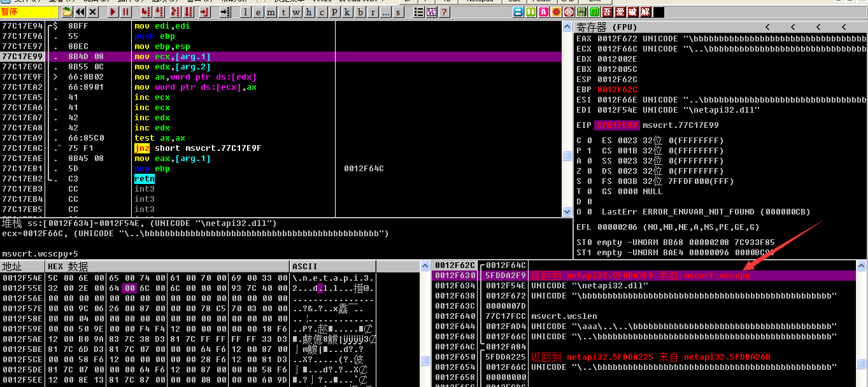Click the 'HEX 数据' column header in dump
This screenshot has width=868, height=387.
click(x=68, y=267)
